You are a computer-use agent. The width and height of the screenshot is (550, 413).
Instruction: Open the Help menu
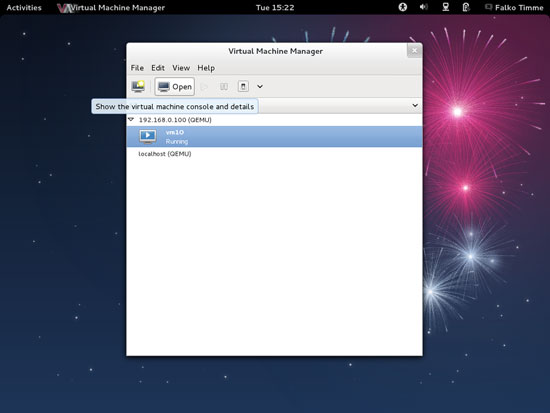point(206,68)
